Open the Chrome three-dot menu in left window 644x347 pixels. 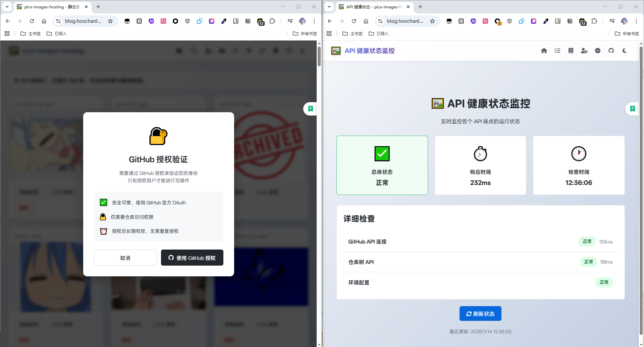tap(314, 21)
